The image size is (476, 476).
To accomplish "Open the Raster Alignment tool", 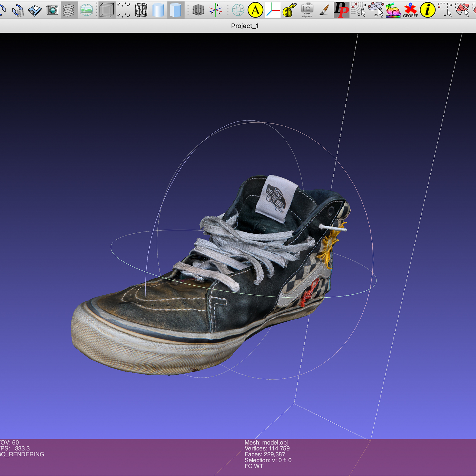I will pyautogui.click(x=307, y=10).
